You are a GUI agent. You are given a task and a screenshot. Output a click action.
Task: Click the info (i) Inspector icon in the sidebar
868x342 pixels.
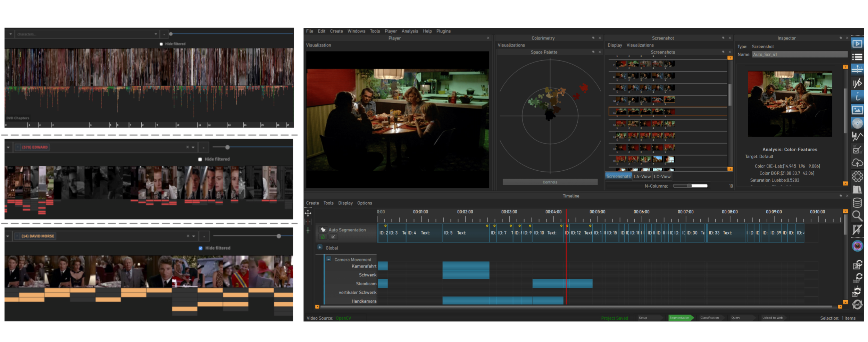click(857, 96)
